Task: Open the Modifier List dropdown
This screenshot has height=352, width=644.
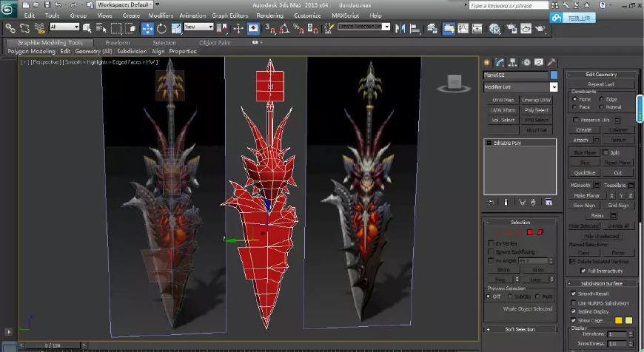Action: (x=554, y=87)
